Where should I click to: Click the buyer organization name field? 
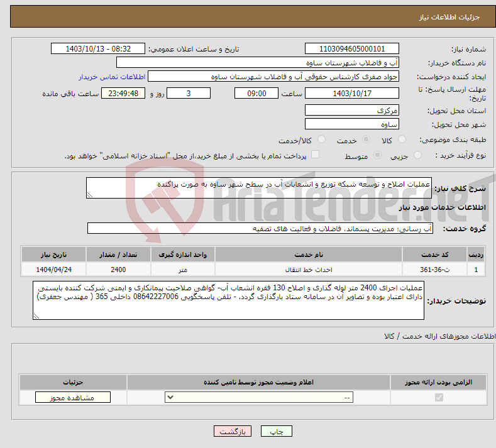coord(258,62)
